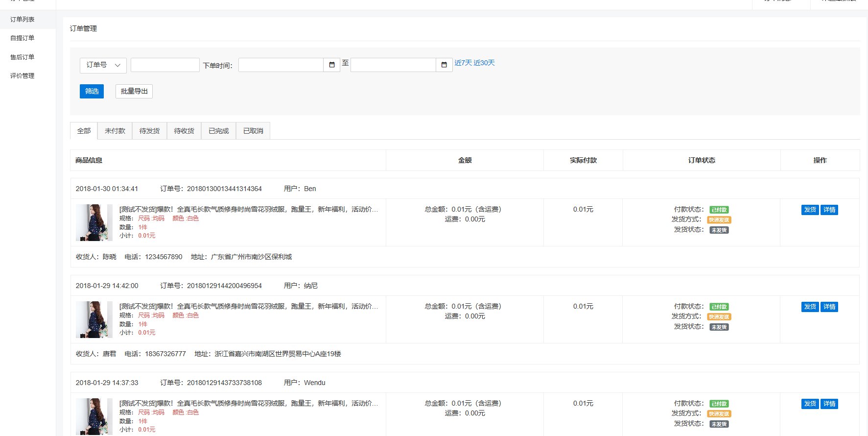Click 发货 for Wendu's order
This screenshot has width=868, height=436.
(x=810, y=404)
